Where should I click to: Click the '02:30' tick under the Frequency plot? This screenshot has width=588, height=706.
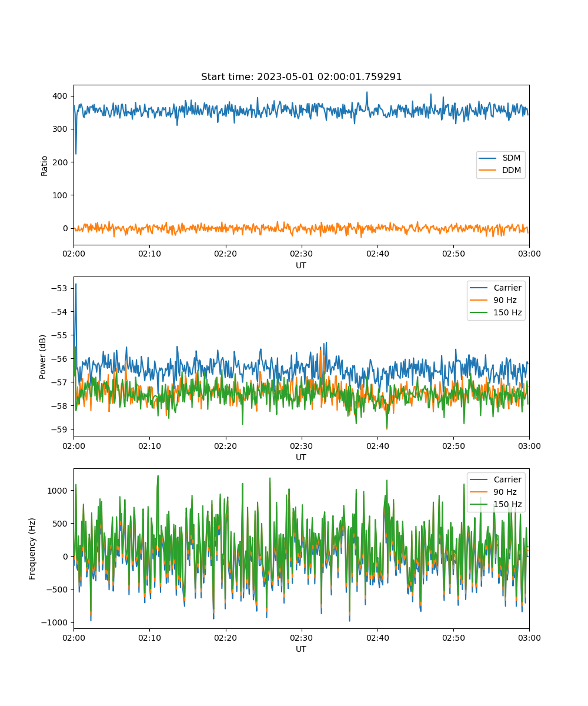tap(301, 637)
